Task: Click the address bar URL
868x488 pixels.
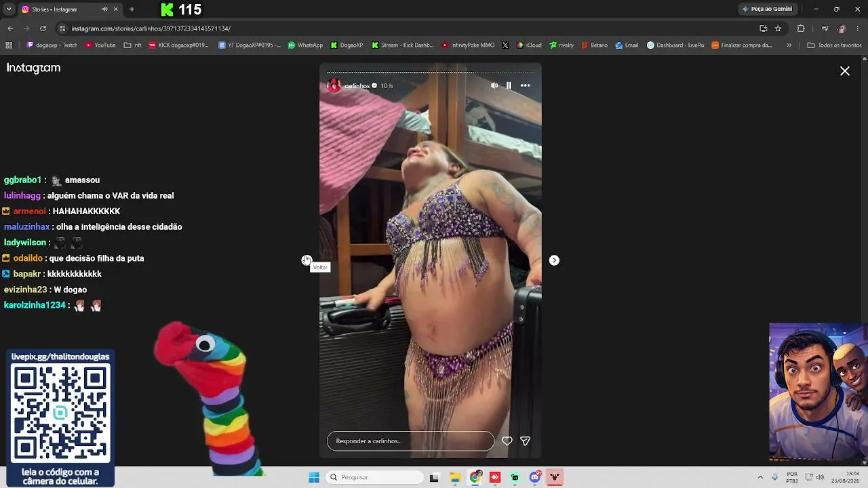Action: (x=151, y=28)
